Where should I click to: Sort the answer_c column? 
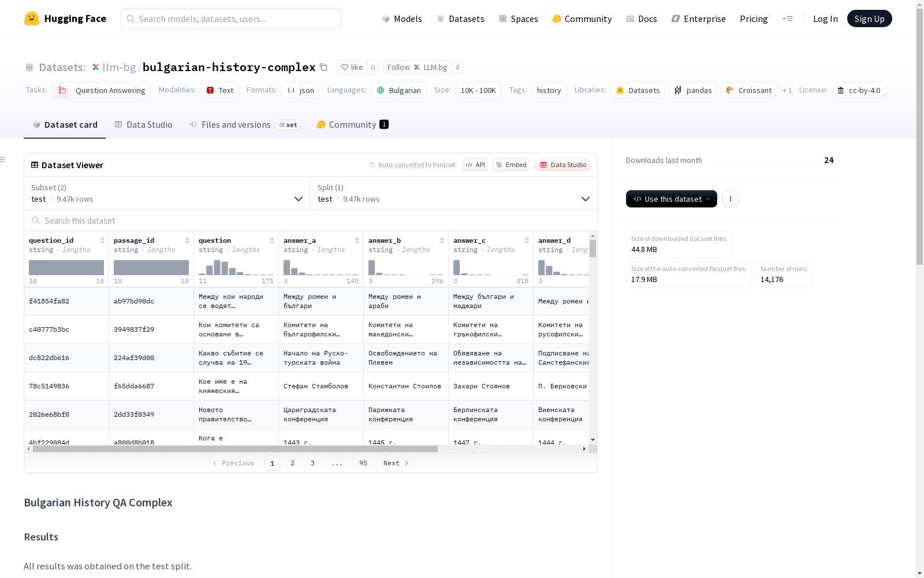point(527,240)
